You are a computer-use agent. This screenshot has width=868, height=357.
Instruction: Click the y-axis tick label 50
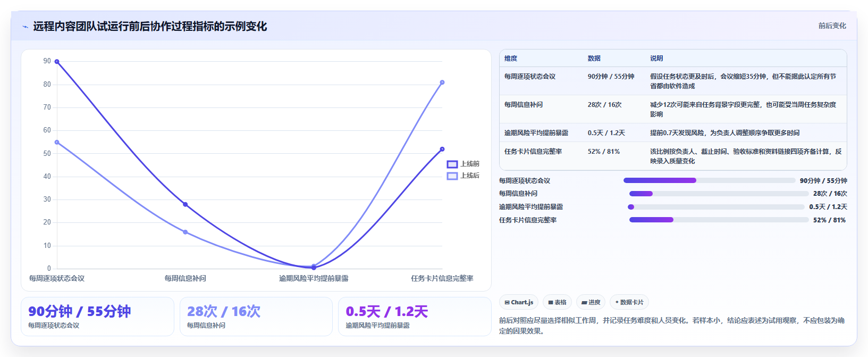point(47,153)
